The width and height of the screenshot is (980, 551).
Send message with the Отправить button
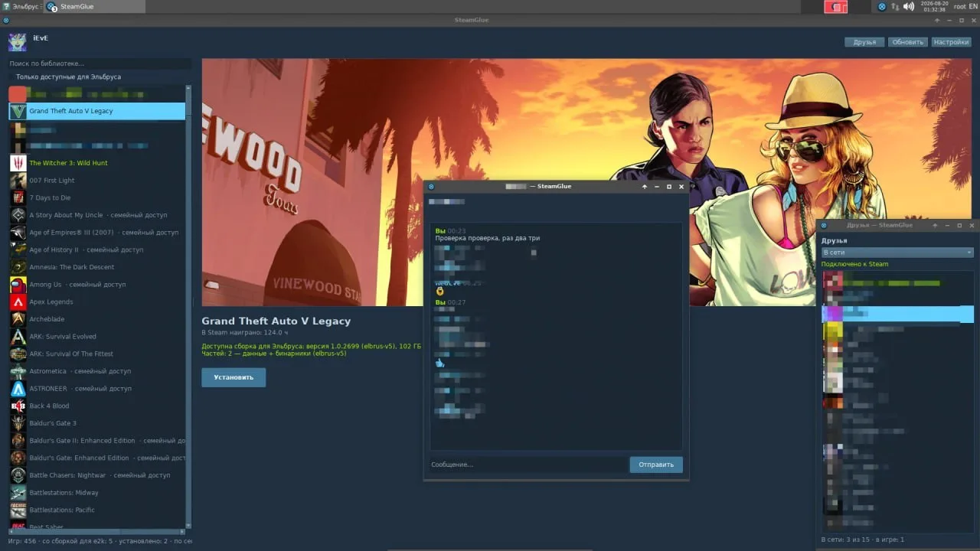pos(656,465)
